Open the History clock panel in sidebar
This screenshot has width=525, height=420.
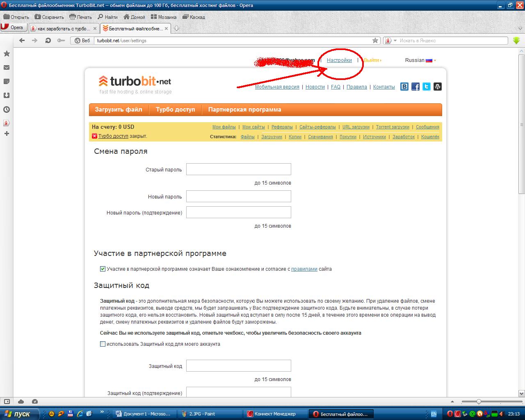(x=7, y=110)
